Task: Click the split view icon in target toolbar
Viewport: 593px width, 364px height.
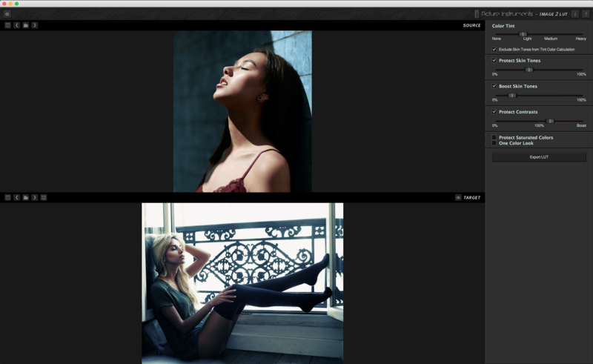Action: pos(44,197)
